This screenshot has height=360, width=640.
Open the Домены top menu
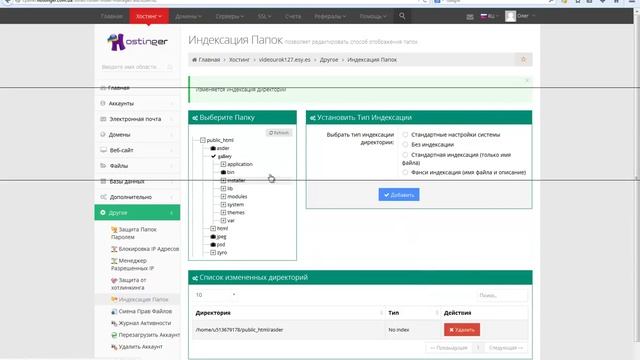tap(188, 16)
